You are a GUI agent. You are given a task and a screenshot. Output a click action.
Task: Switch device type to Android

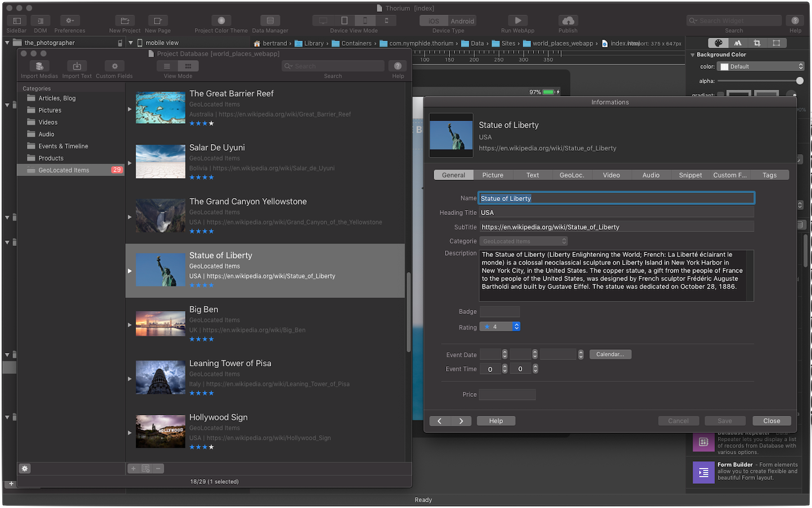click(462, 21)
